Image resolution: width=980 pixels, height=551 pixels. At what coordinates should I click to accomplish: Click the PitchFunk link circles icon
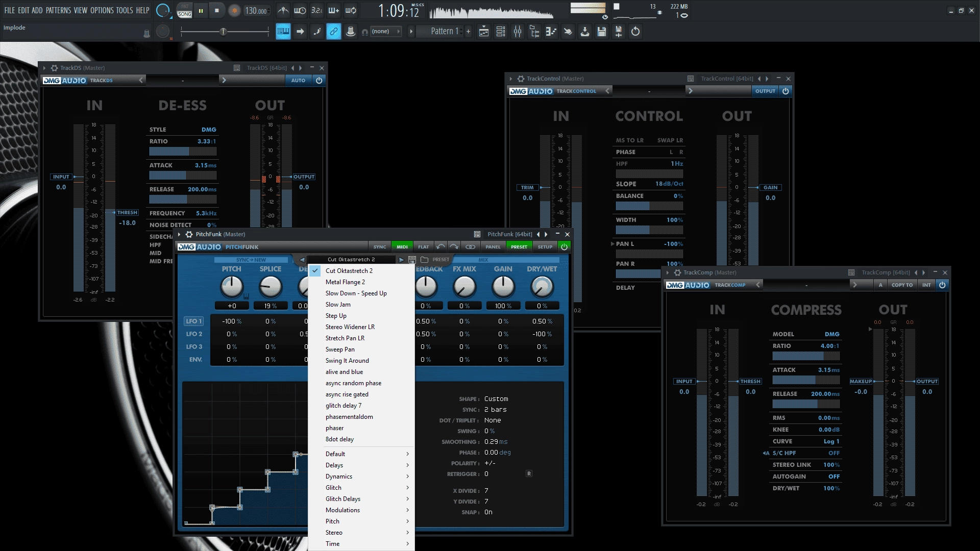470,247
